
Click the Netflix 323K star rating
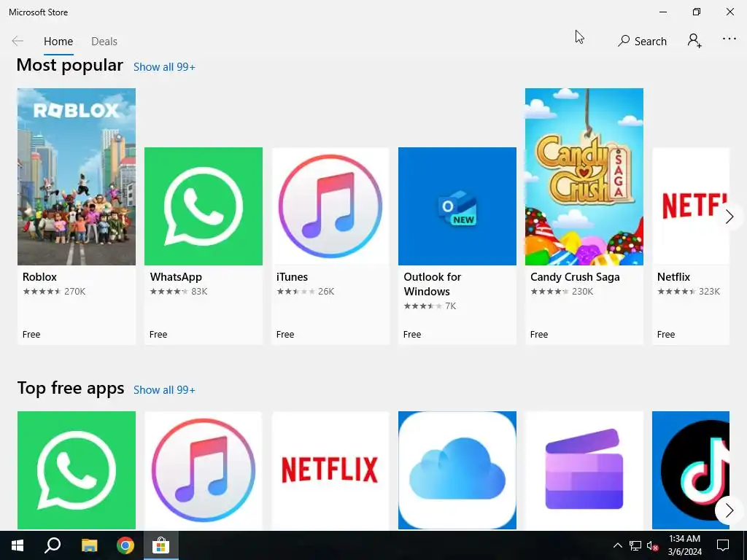689,292
